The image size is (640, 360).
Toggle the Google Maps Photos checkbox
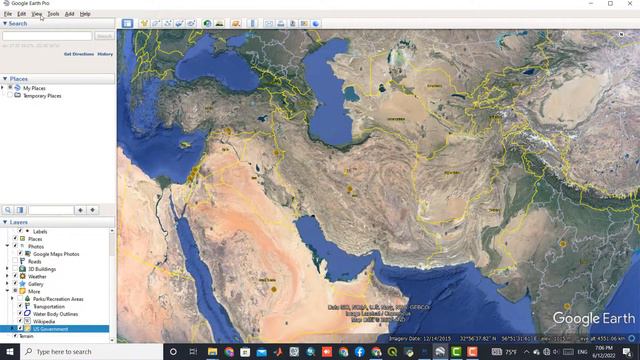[20, 253]
